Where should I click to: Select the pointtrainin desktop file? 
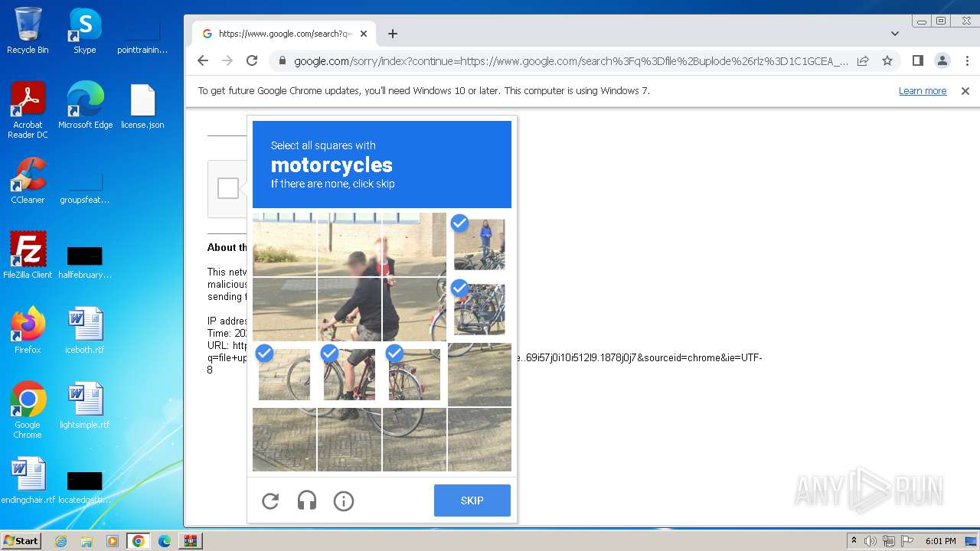pyautogui.click(x=142, y=36)
